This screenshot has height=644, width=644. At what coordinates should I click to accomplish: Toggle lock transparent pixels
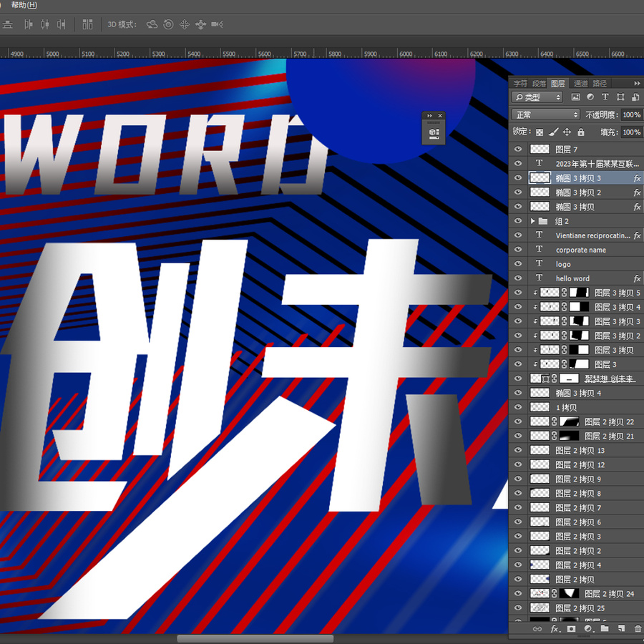click(x=540, y=132)
